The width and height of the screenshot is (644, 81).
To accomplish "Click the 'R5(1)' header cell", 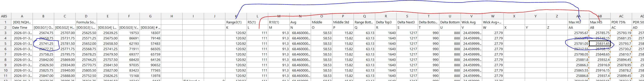I will (x=257, y=22).
